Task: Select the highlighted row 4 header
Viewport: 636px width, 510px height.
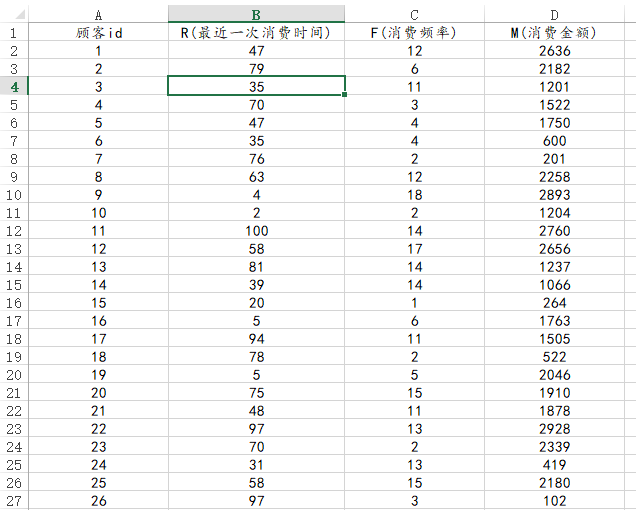Action: (14, 86)
